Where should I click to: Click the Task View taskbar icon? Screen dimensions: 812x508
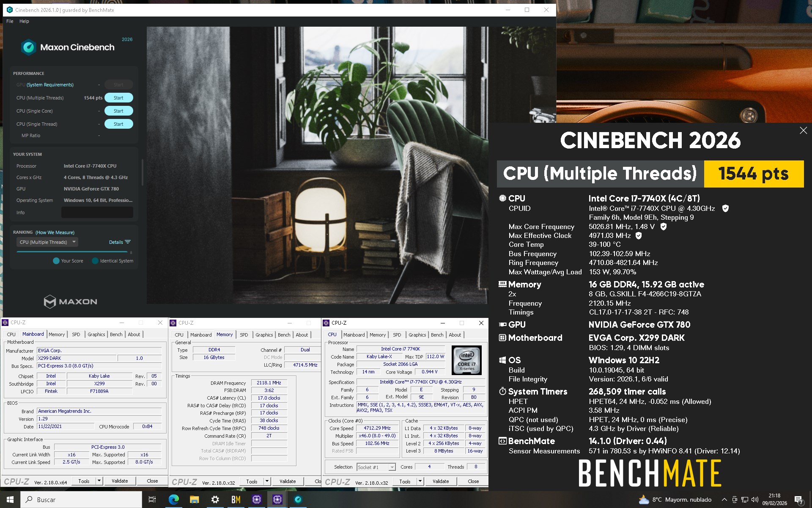pyautogui.click(x=152, y=500)
